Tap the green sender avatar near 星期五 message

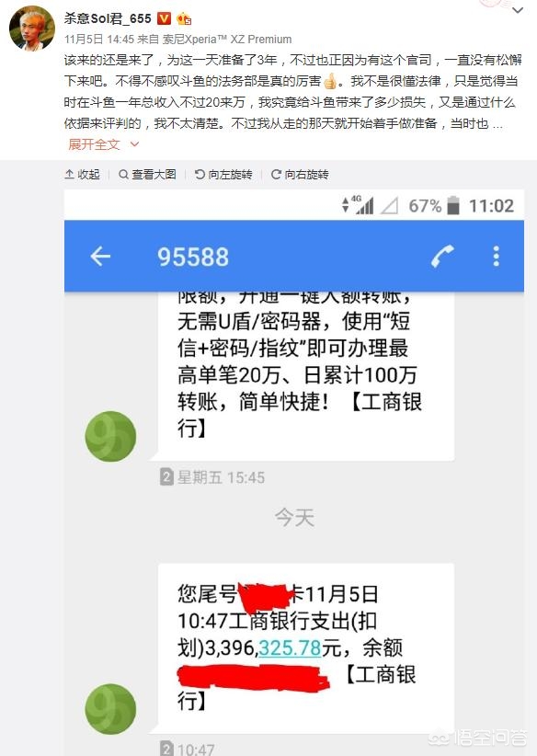(110, 436)
